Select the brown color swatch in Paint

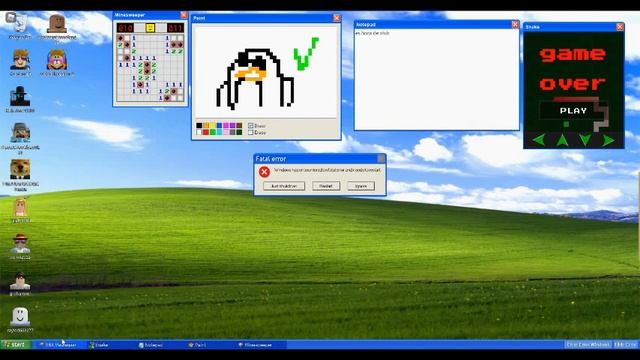point(239,125)
